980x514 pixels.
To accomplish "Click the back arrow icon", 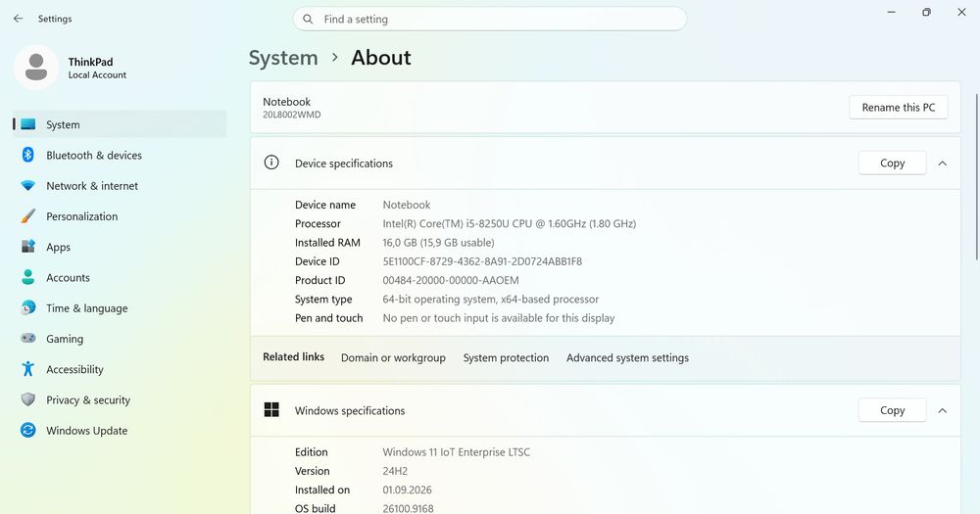I will (18, 19).
